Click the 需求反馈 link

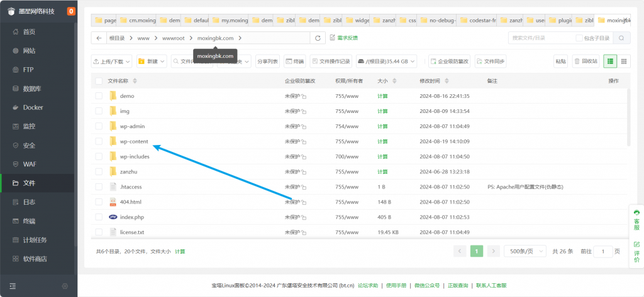[x=344, y=38]
